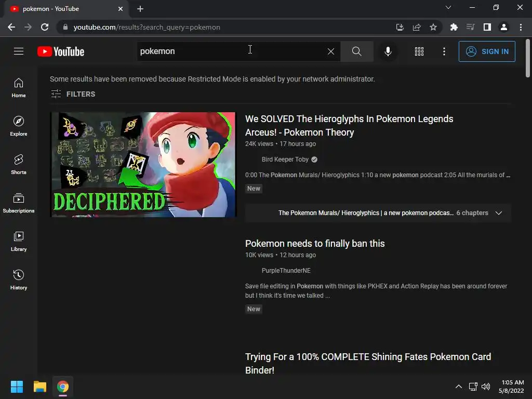This screenshot has height=399, width=532.
Task: Open the search FILTERS panel
Action: [x=73, y=94]
